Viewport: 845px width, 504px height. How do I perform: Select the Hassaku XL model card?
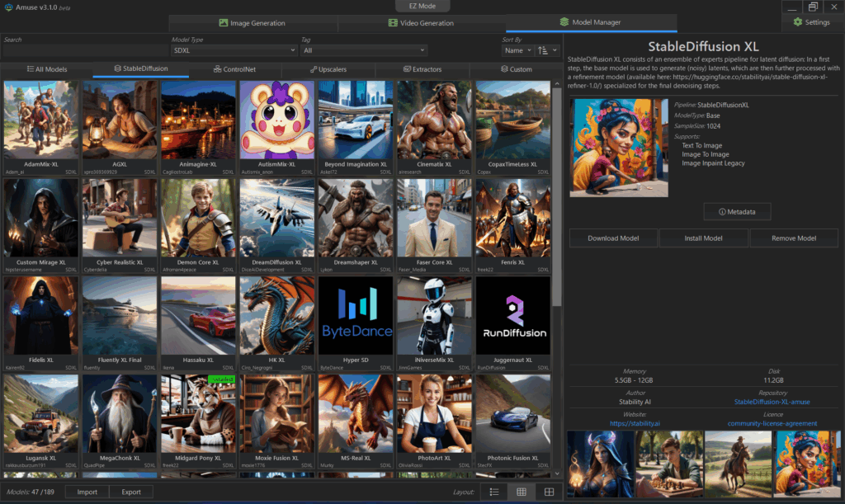[x=198, y=323]
